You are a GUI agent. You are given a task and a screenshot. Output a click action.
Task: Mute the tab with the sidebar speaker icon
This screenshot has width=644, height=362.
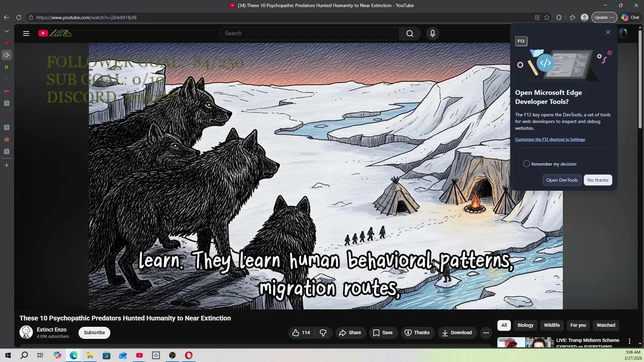click(x=7, y=55)
